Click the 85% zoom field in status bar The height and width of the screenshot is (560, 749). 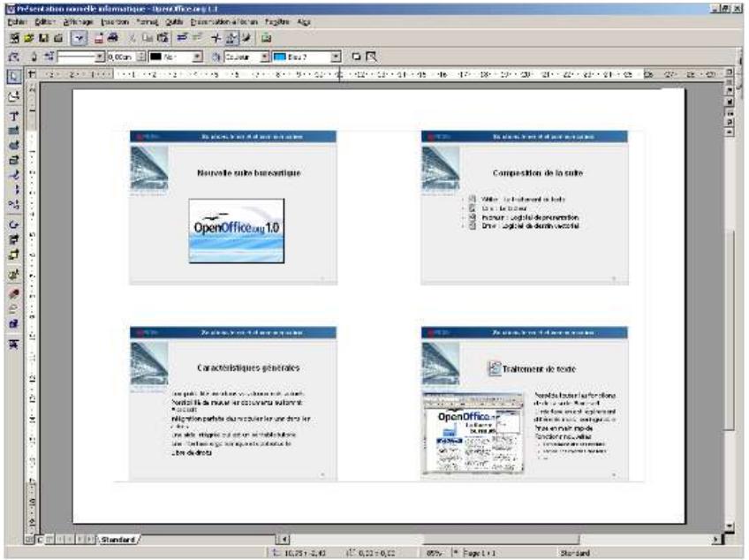tap(434, 553)
